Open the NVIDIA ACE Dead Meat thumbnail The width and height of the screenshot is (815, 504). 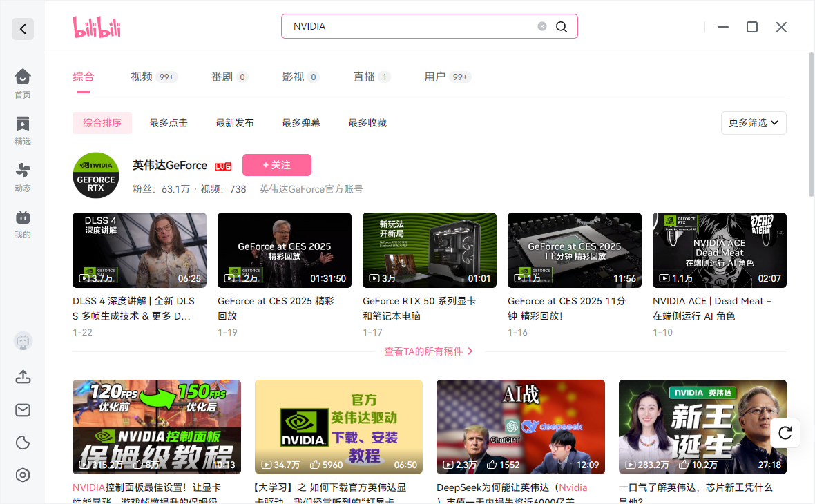click(720, 250)
